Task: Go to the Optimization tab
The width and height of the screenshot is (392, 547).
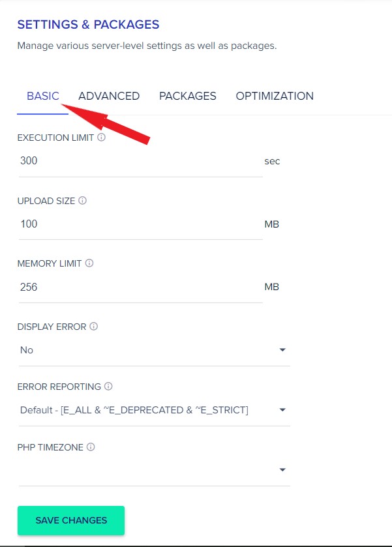Action: tap(275, 96)
